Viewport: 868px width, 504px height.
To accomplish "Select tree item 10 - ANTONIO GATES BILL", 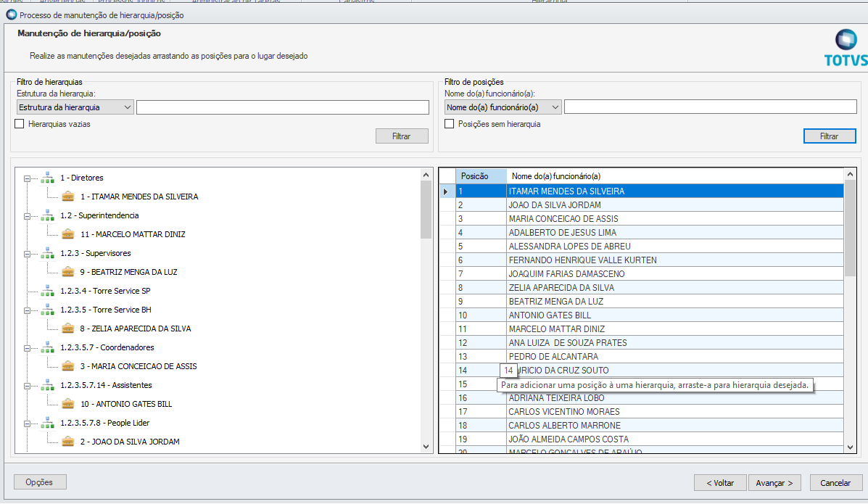I will coord(126,405).
